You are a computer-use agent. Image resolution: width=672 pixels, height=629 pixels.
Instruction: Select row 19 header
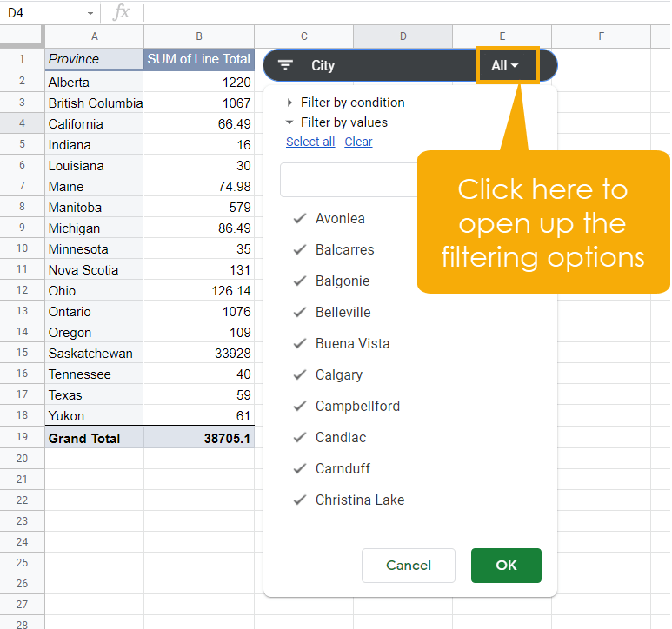(22, 437)
